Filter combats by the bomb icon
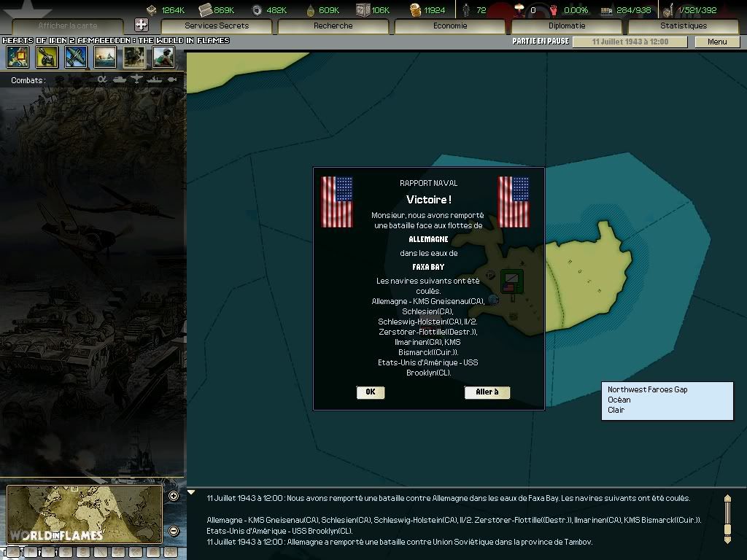The height and width of the screenshot is (560, 747). point(172,79)
